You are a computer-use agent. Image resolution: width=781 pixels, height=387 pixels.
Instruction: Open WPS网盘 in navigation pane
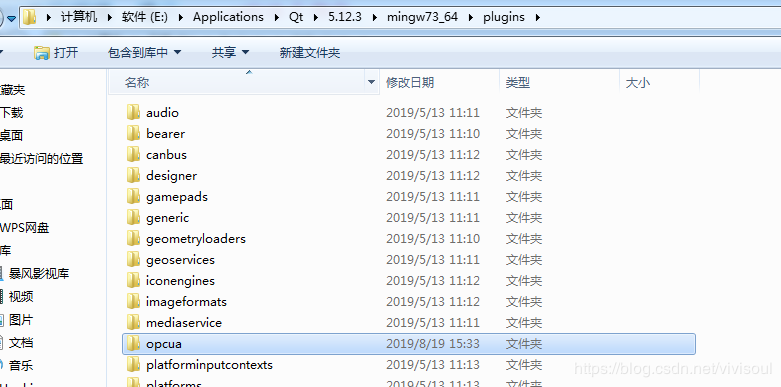click(24, 228)
